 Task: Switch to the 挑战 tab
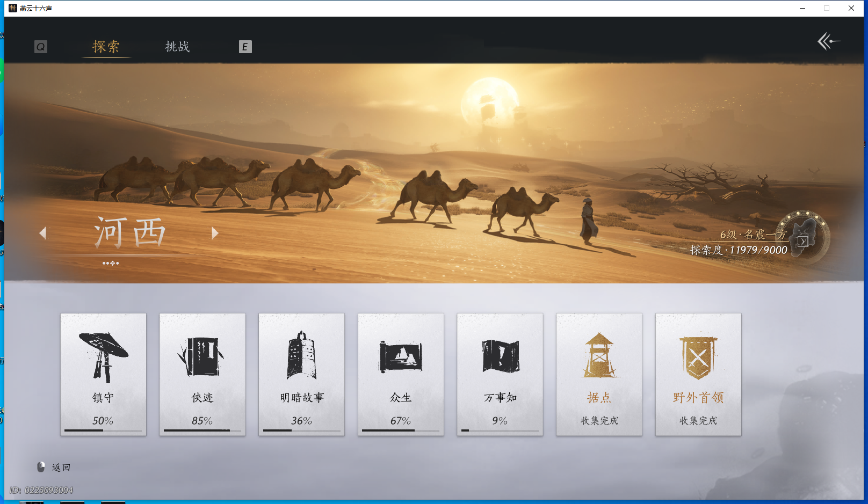[176, 47]
